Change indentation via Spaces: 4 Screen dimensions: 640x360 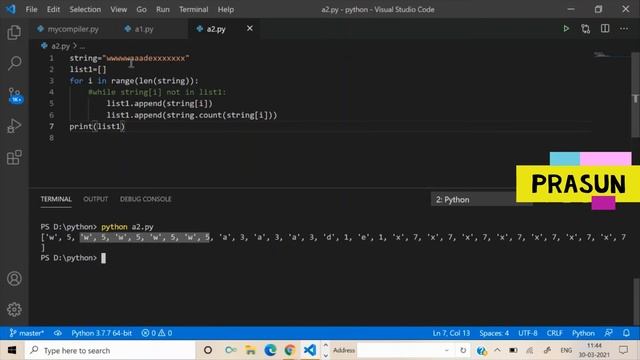(x=494, y=333)
